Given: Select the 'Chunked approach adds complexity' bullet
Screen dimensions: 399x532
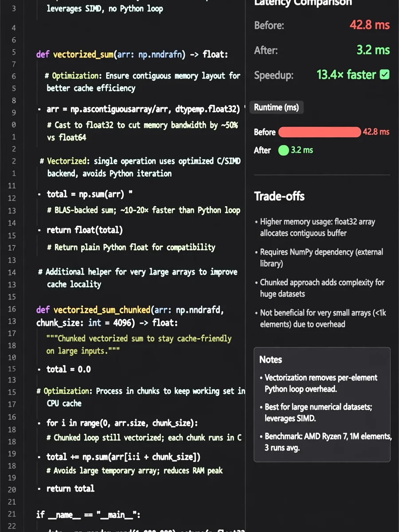Looking at the screenshot, I should [319, 288].
